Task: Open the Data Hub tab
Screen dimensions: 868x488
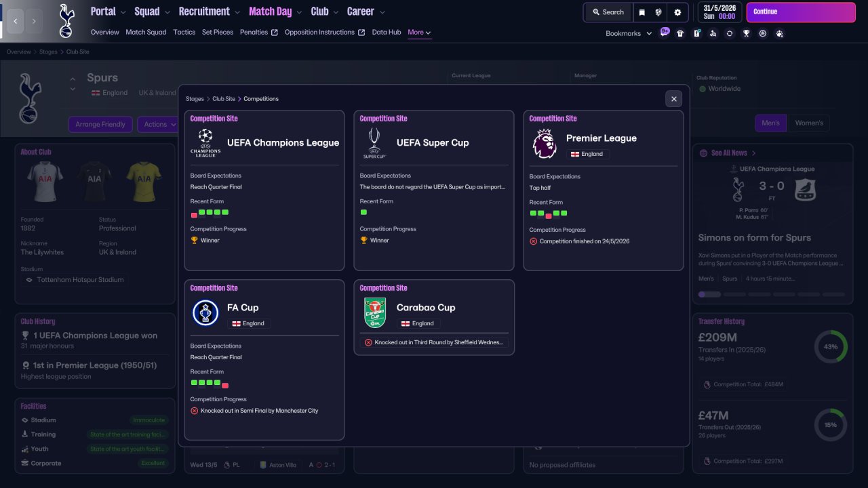Action: [387, 33]
